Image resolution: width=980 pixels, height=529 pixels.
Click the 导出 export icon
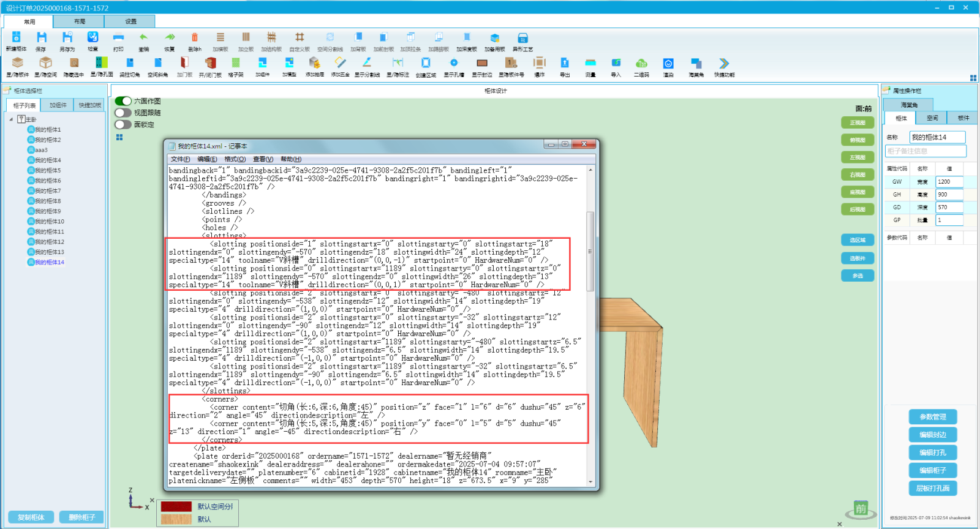tap(565, 63)
